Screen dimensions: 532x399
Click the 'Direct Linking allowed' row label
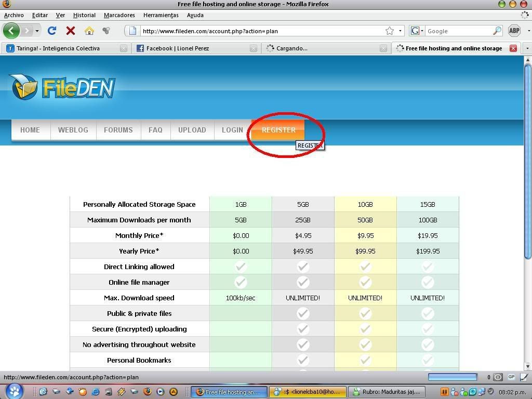[139, 267]
